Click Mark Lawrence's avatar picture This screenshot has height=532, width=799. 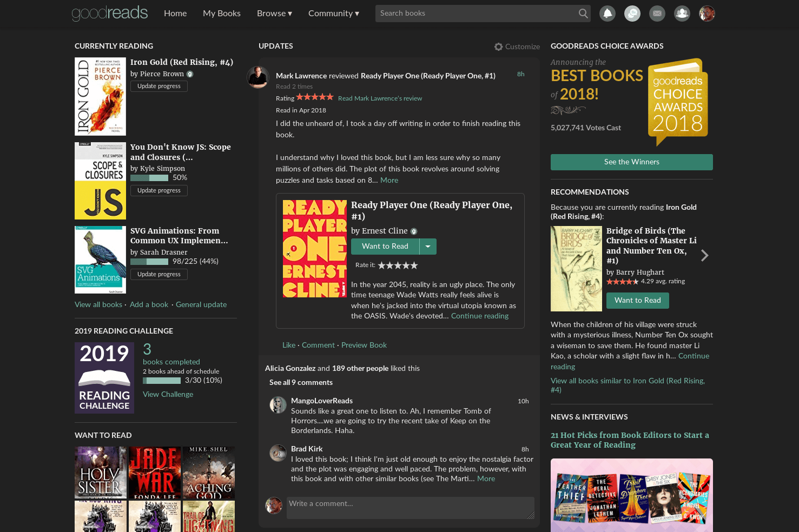coord(258,77)
